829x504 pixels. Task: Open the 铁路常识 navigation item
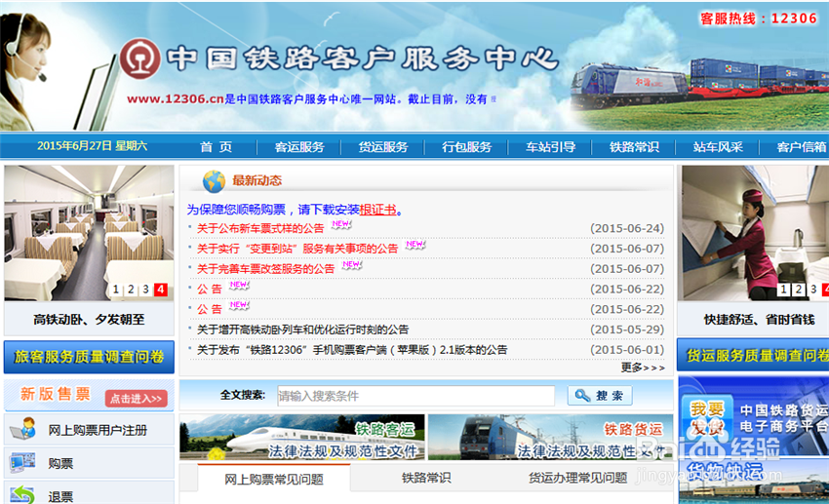point(634,147)
